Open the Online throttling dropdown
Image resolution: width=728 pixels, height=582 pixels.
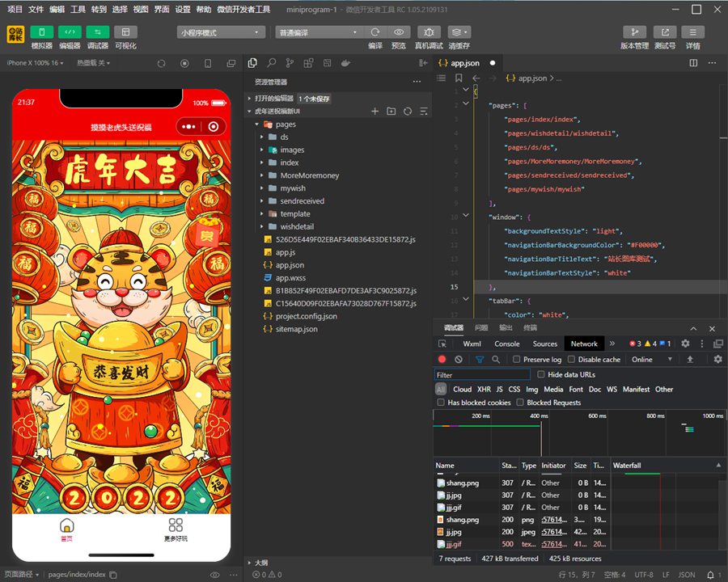click(x=651, y=360)
